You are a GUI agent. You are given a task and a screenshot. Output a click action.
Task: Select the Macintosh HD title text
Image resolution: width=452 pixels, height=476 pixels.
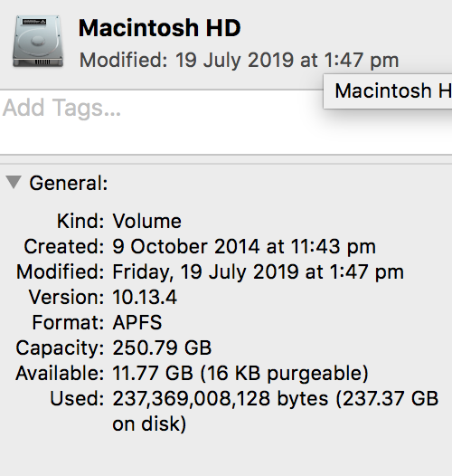[160, 28]
